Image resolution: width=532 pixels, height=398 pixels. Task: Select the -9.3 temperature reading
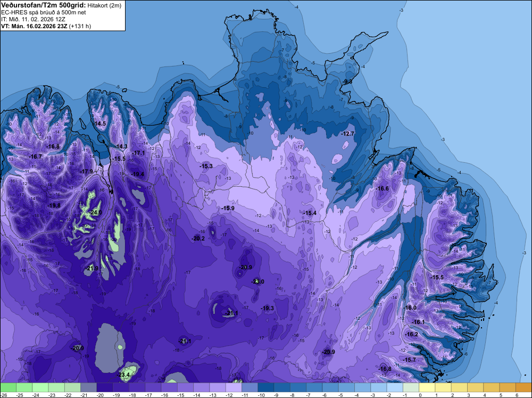(347, 82)
